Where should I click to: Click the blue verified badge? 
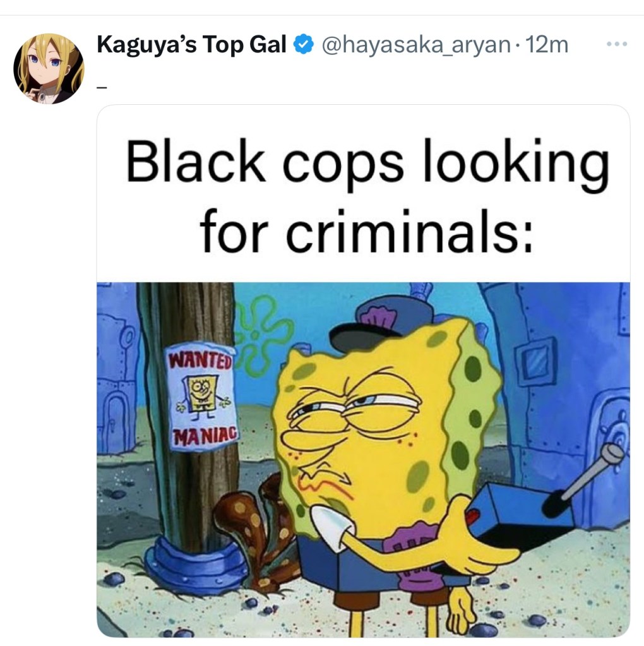pos(303,44)
